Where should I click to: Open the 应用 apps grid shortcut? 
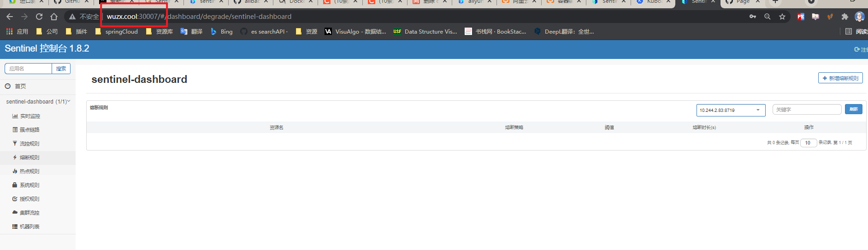pyautogui.click(x=17, y=31)
